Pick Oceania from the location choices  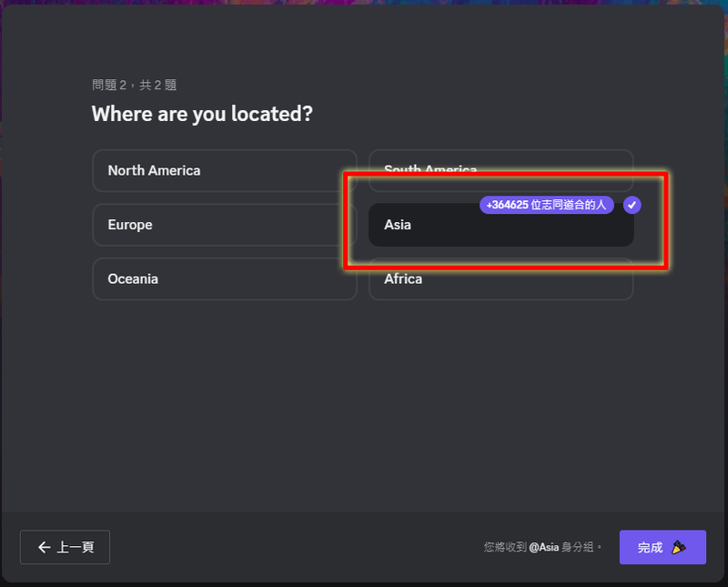pos(225,278)
